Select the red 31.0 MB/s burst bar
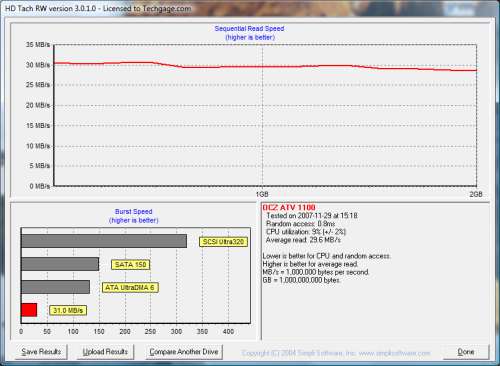Screen dimensions: 500x366 click(x=29, y=310)
